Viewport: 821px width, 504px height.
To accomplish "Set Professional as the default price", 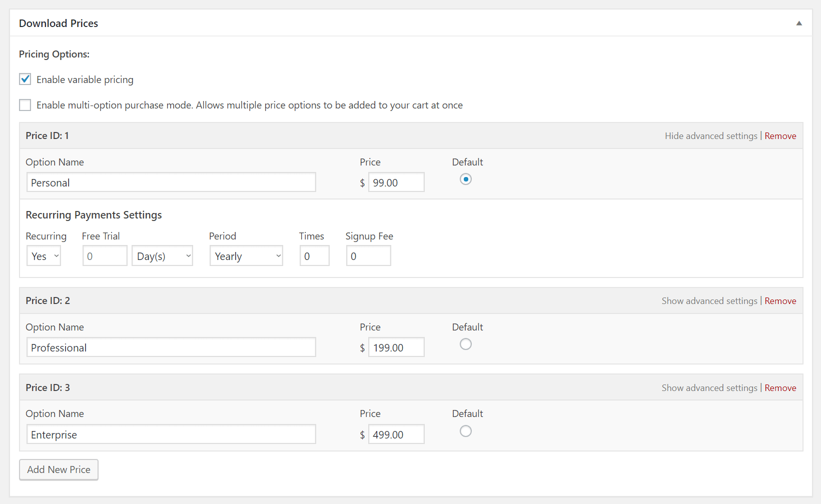I will pyautogui.click(x=465, y=344).
